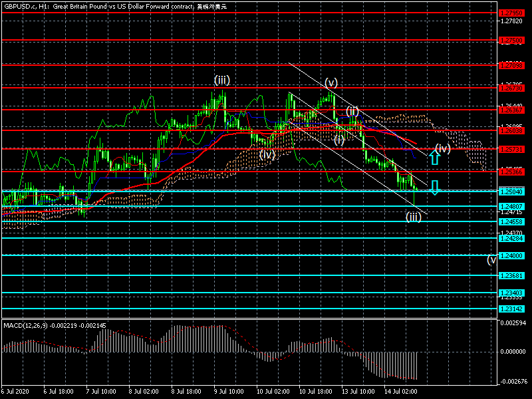
Task: Click the 6 Jul 2020 time axis label
Action: pos(16,392)
